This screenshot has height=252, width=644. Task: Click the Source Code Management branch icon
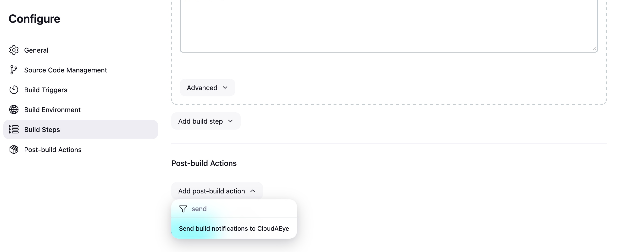click(x=14, y=70)
